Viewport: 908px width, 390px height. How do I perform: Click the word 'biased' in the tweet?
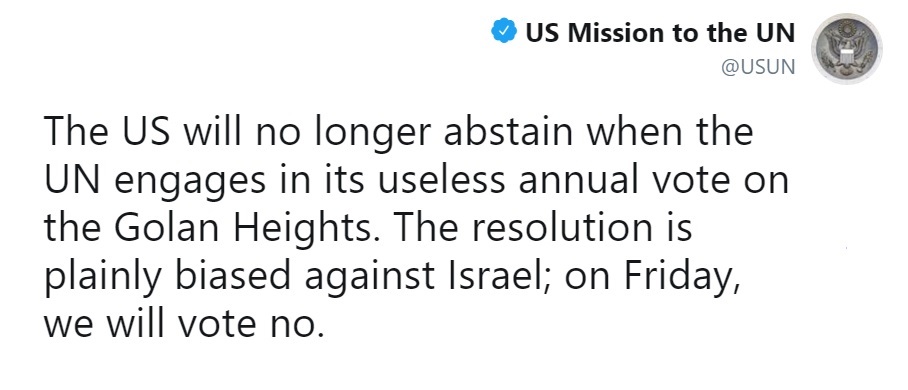(x=233, y=276)
